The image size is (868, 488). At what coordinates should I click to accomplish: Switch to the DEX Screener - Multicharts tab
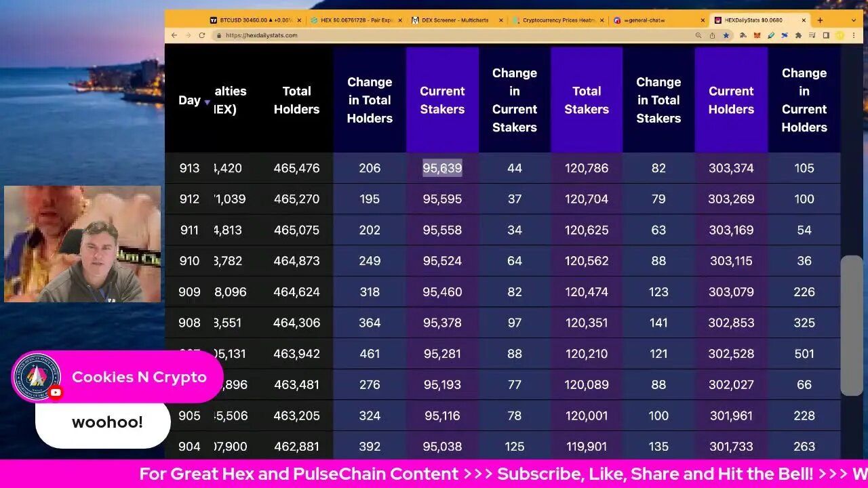[x=455, y=20]
